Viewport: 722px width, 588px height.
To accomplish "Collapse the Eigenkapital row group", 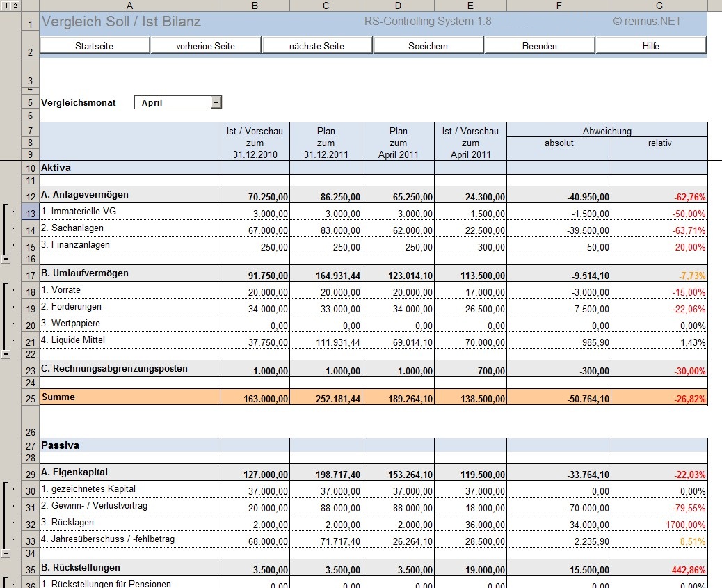I will coord(6,553).
